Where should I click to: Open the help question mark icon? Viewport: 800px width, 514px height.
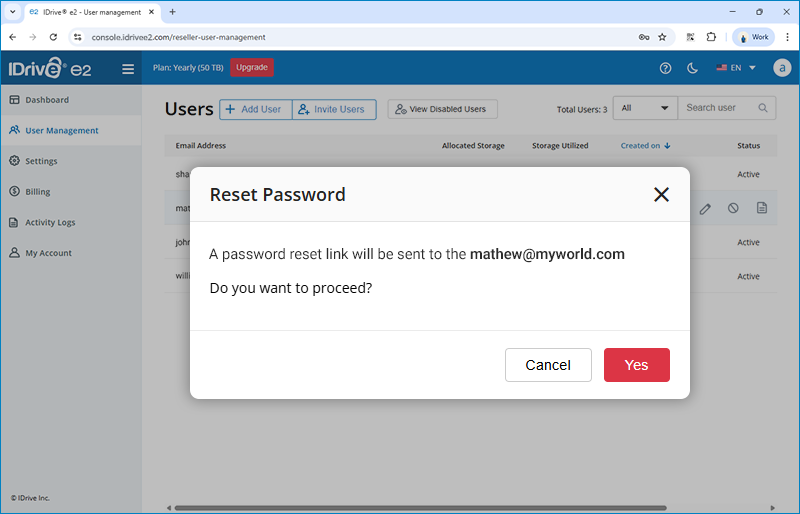point(666,69)
